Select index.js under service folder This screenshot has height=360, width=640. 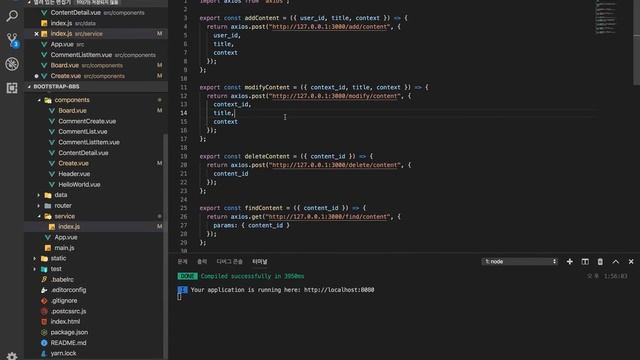tap(96, 227)
